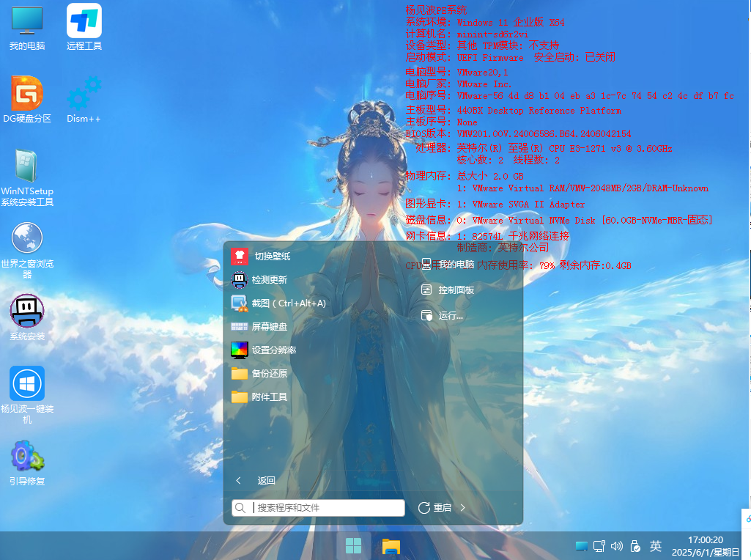Open the DG硬盘分区 desktop icon
This screenshot has width=751, height=560.
(27, 94)
